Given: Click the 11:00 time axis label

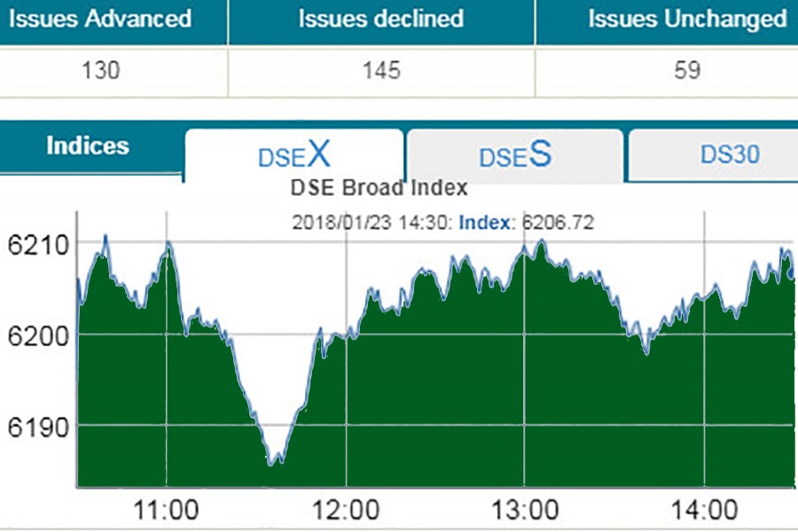Looking at the screenshot, I should 166,510.
